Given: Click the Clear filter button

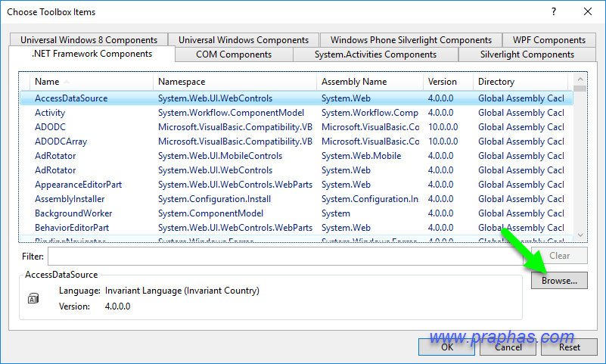Looking at the screenshot, I should (x=559, y=256).
